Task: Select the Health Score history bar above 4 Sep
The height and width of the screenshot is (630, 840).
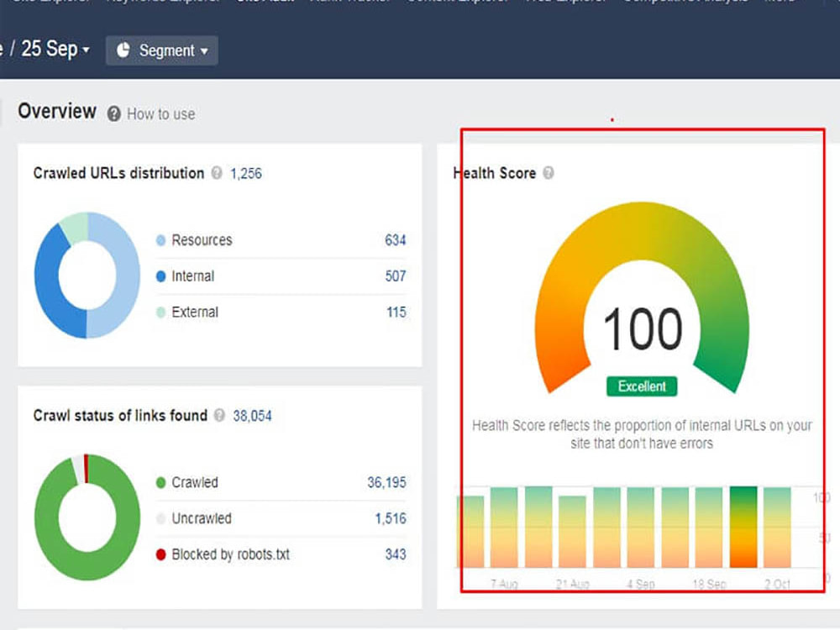Action: pyautogui.click(x=641, y=527)
